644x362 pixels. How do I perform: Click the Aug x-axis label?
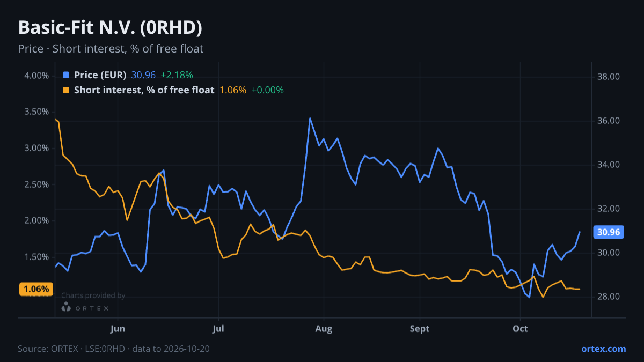point(324,328)
